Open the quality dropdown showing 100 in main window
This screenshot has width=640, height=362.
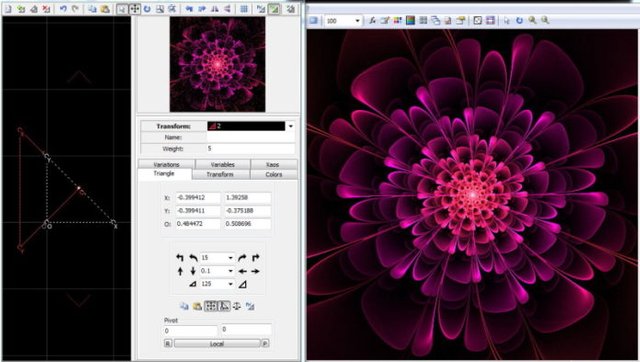point(358,20)
